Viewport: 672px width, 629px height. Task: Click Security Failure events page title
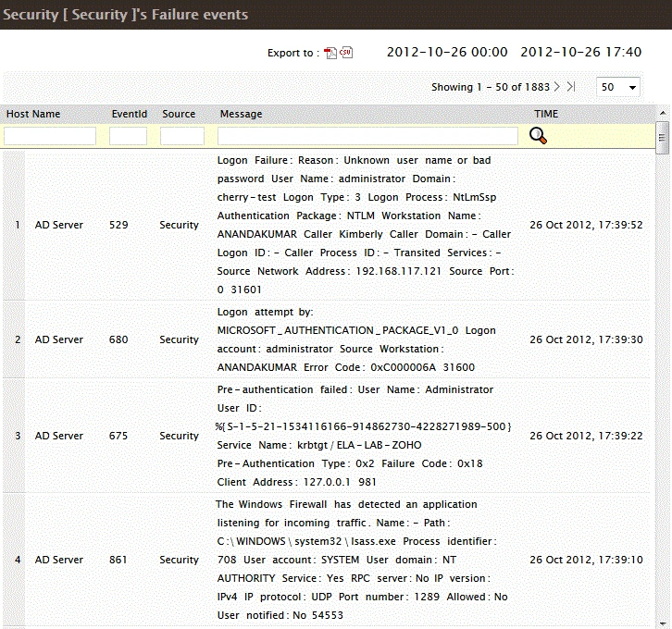click(126, 15)
